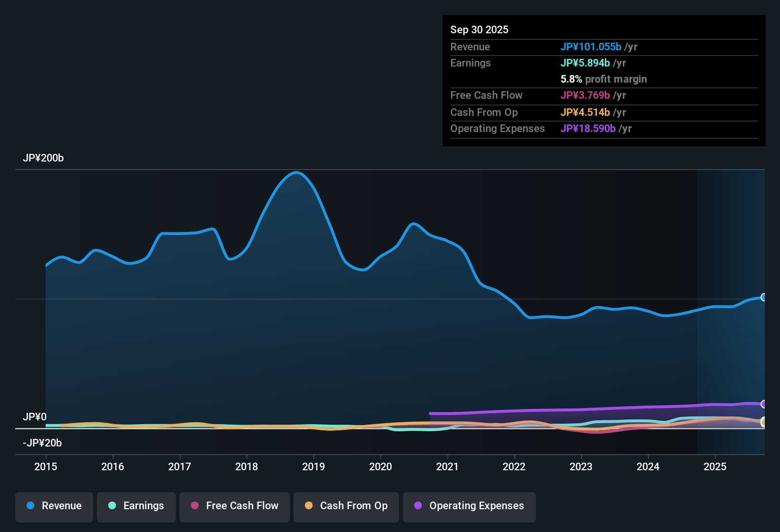Click the Revenue endpoint marker on the chart
This screenshot has height=532, width=780.
[764, 297]
